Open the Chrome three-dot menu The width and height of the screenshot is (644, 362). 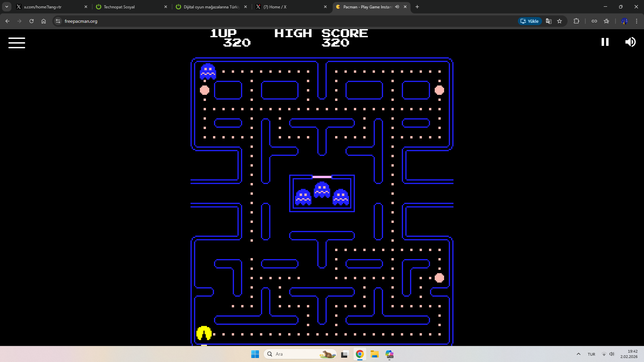click(x=636, y=21)
